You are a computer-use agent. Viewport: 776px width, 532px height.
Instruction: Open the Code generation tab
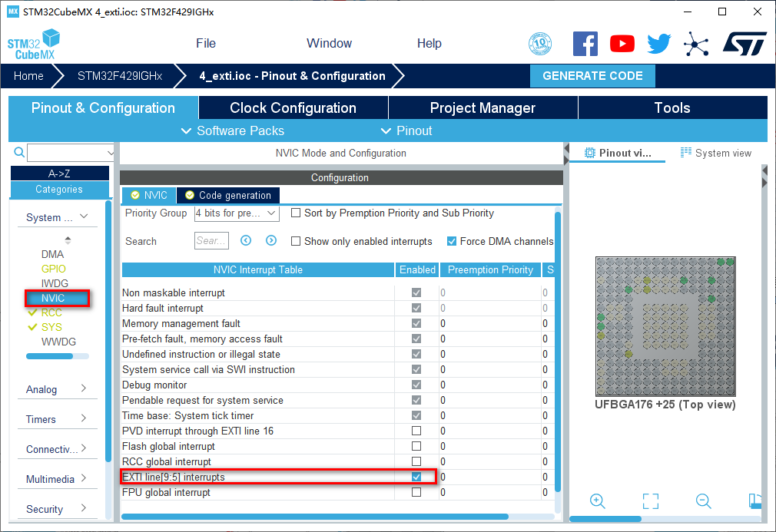coord(228,195)
